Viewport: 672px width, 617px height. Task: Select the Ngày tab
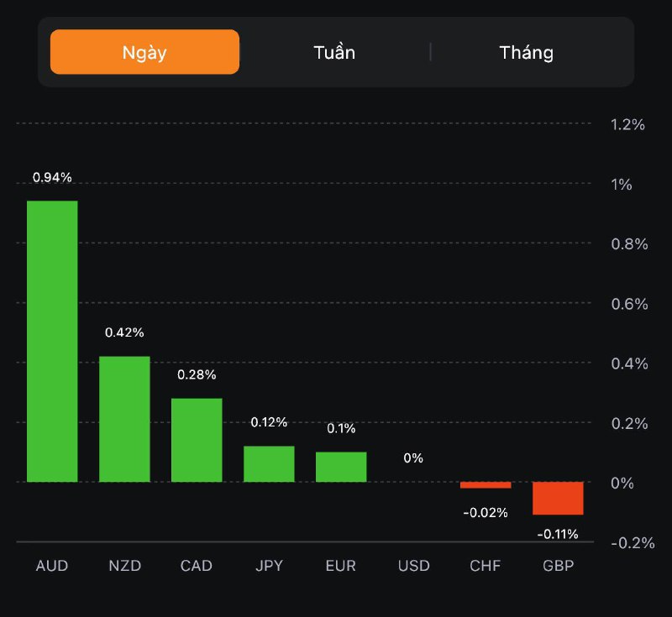click(144, 52)
